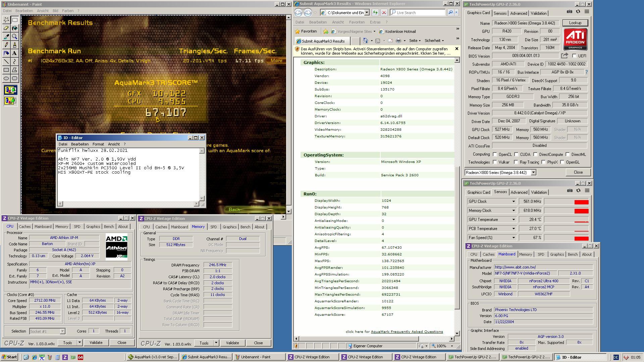Pick the Eraser tool in Paint
644x362 pixels.
pos(6,28)
